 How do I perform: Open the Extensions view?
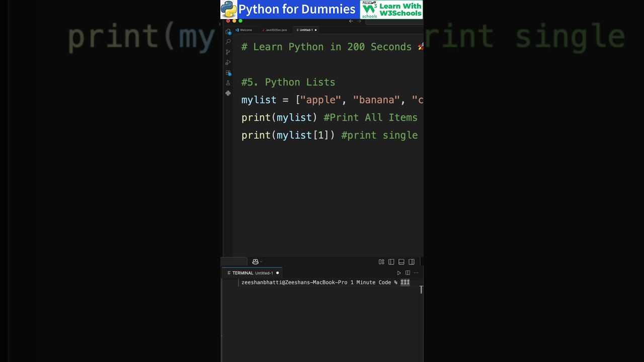click(228, 73)
